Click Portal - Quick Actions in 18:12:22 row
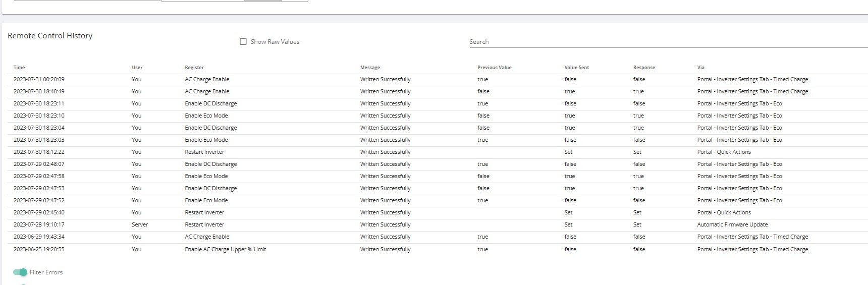This screenshot has width=868, height=285. click(x=724, y=152)
